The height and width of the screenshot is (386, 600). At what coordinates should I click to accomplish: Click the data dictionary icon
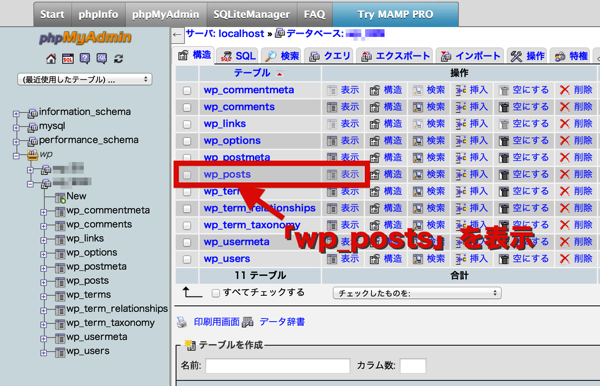tap(248, 322)
